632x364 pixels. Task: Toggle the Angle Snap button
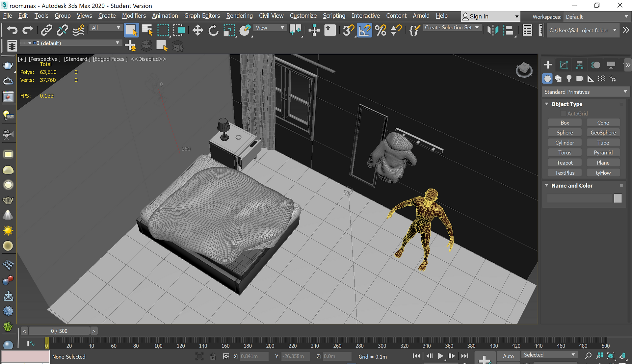pos(364,31)
